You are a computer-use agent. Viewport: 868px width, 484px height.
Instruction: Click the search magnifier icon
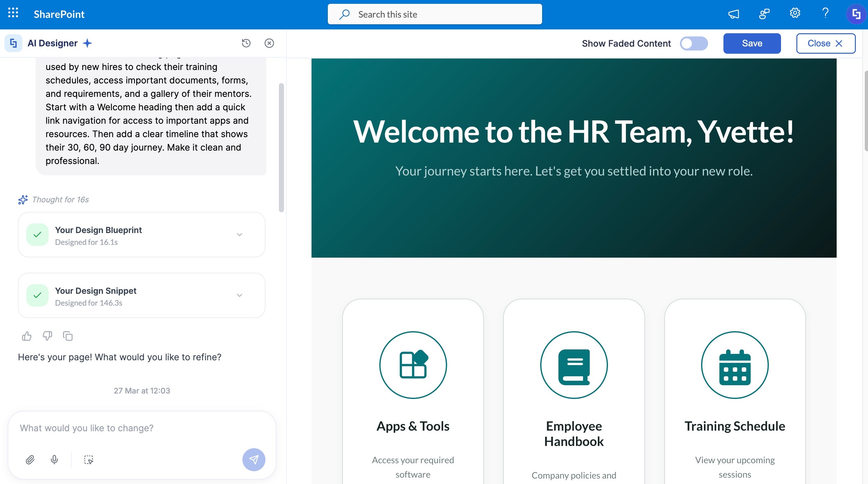(344, 14)
